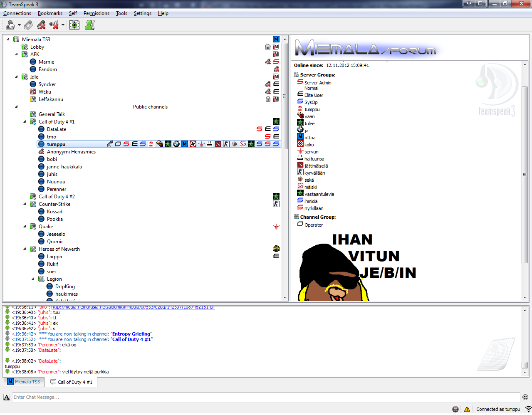This screenshot has width=532, height=415.
Task: Collapse the Counter-Strike channel
Action: pyautogui.click(x=25, y=204)
